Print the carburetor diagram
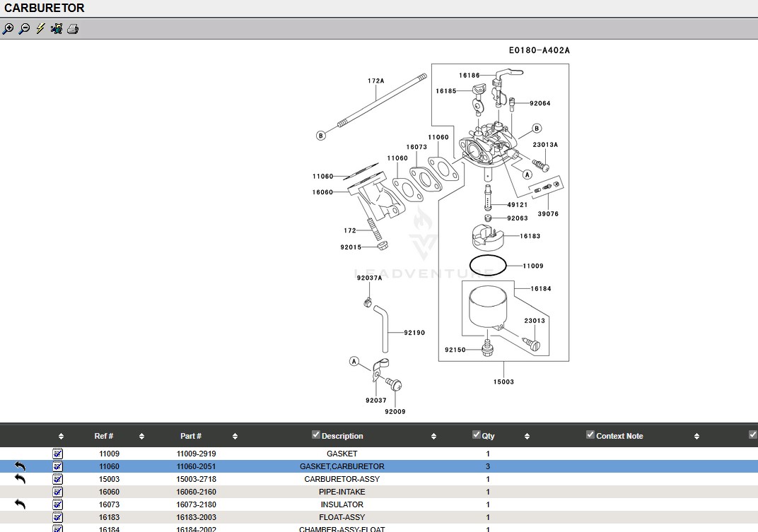The width and height of the screenshot is (758, 532). [x=73, y=29]
